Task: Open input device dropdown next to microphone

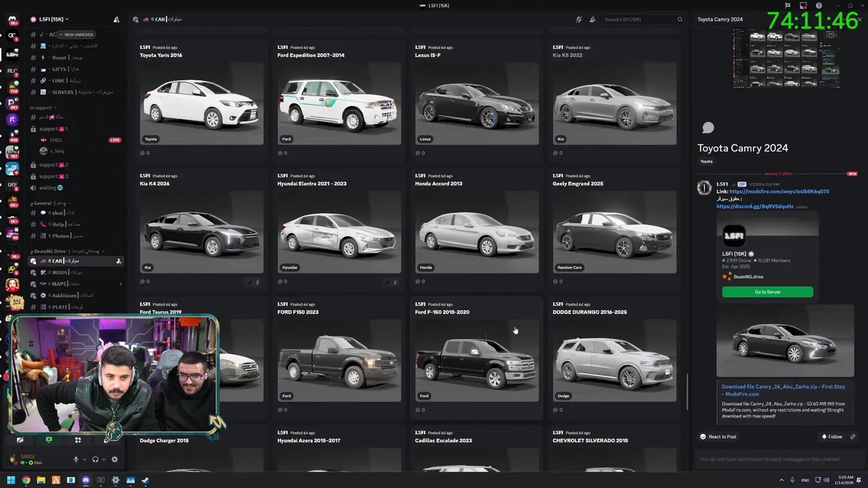Action: pyautogui.click(x=84, y=460)
